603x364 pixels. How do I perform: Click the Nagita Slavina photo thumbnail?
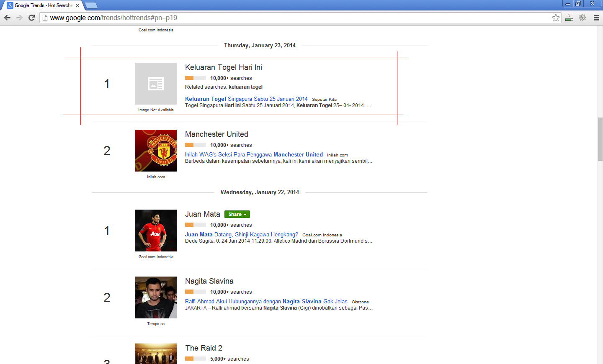click(156, 297)
